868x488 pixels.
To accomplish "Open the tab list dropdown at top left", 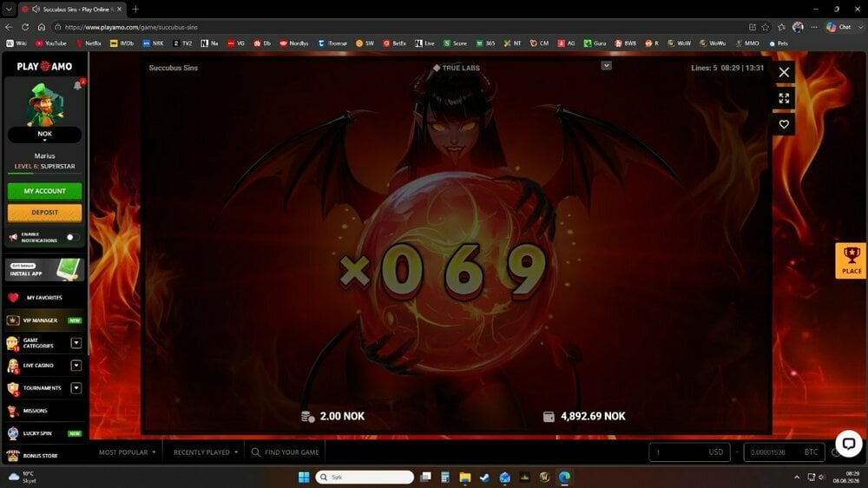I will pos(9,9).
